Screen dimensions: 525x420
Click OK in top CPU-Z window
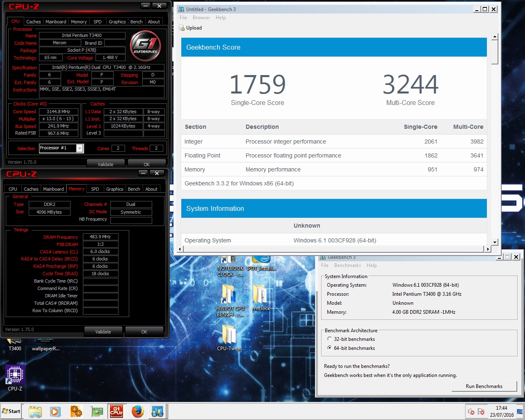146,164
